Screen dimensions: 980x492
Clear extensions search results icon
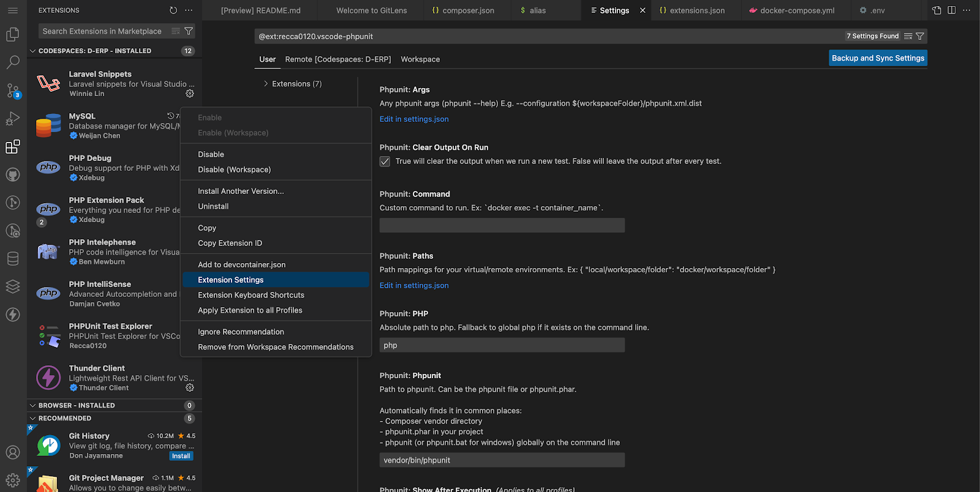(176, 31)
